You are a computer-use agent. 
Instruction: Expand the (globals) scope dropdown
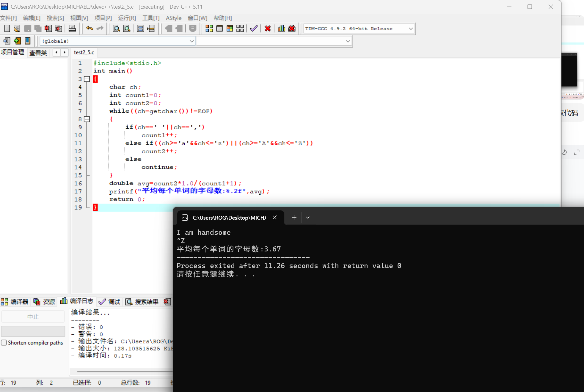click(192, 41)
